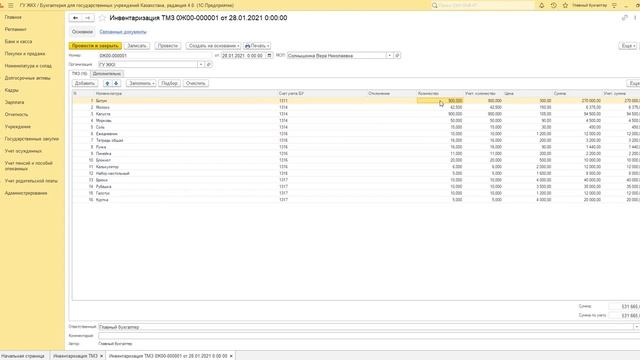The height and width of the screenshot is (360, 640).
Task: Open the service settings menu icon
Action: [x=614, y=5]
